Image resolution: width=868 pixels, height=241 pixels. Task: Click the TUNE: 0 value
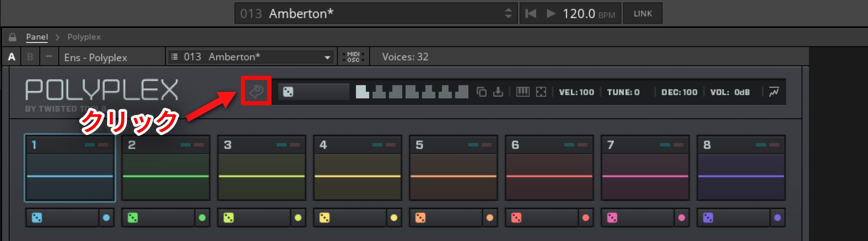[x=623, y=92]
